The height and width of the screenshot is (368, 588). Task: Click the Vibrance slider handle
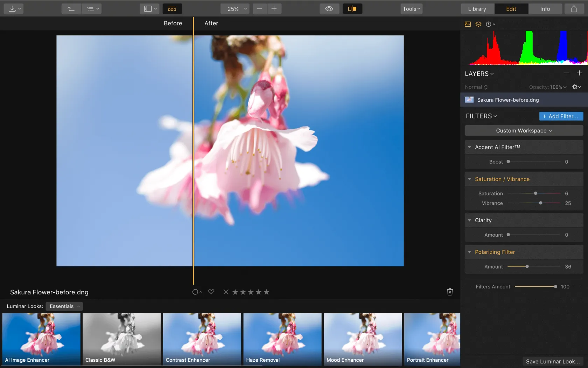click(540, 203)
